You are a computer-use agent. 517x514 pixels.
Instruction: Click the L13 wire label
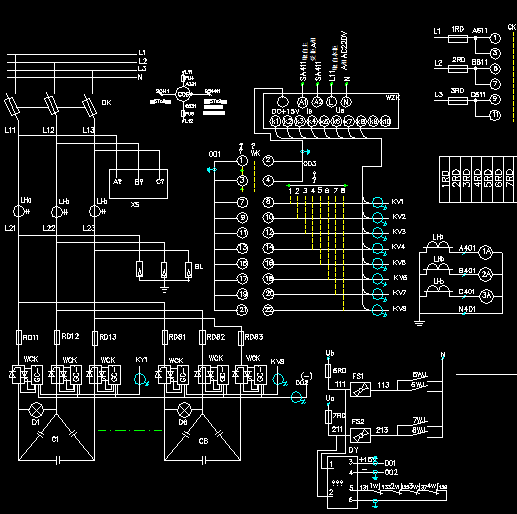click(x=88, y=130)
